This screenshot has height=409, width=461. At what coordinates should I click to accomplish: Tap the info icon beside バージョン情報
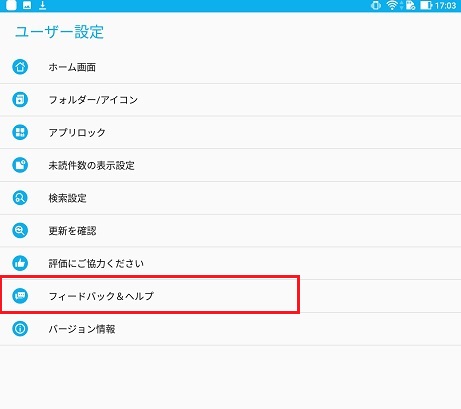[x=20, y=329]
